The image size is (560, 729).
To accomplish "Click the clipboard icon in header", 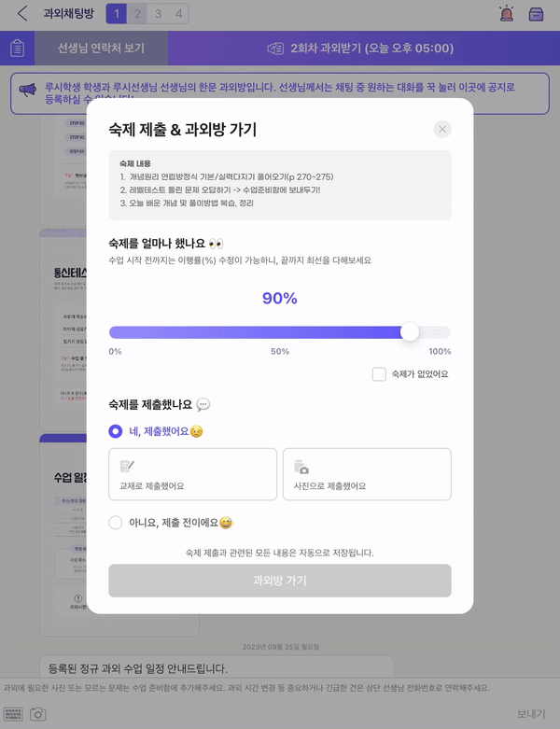I will pyautogui.click(x=18, y=49).
